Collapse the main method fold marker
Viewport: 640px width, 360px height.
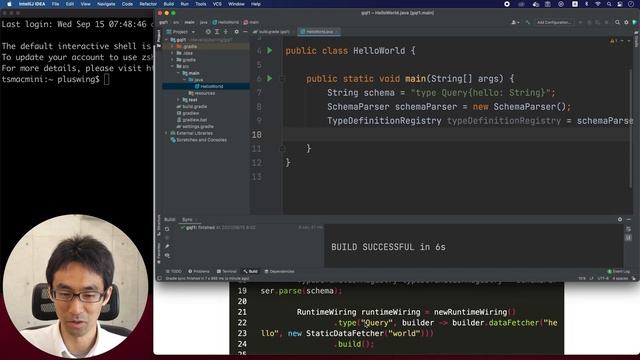[282, 78]
